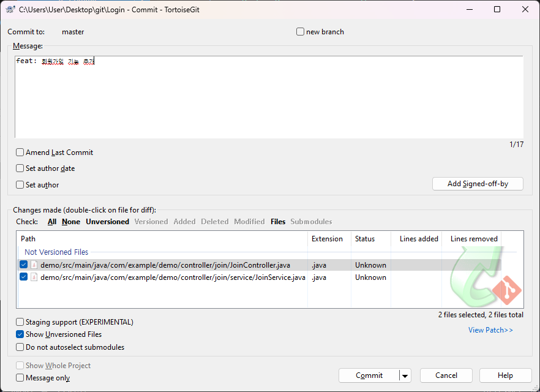Uncheck JoinService.java file checkbox
540x392 pixels.
[23, 277]
